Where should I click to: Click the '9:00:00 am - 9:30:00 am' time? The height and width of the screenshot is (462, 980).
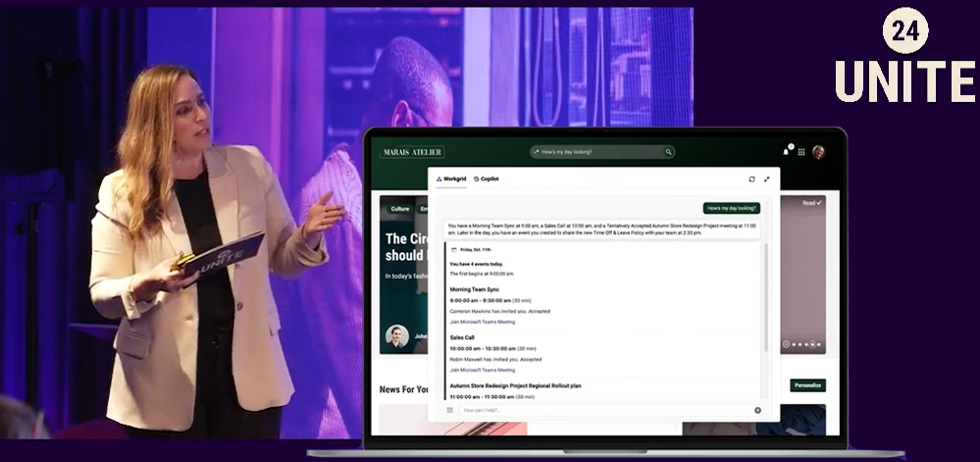click(x=480, y=300)
